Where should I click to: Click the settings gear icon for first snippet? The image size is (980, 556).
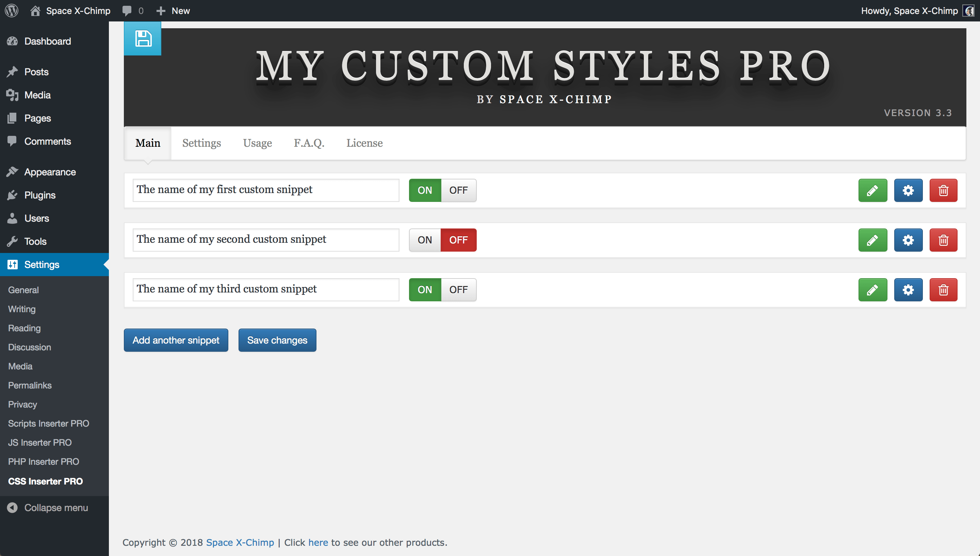pos(909,190)
